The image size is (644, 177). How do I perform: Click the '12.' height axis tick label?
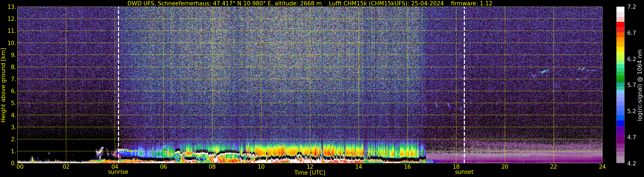[x=12, y=19]
